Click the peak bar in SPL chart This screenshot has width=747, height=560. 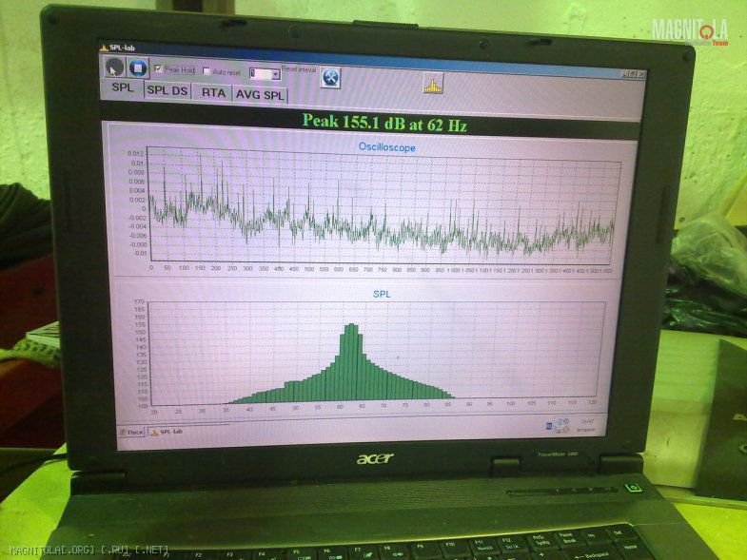click(350, 361)
